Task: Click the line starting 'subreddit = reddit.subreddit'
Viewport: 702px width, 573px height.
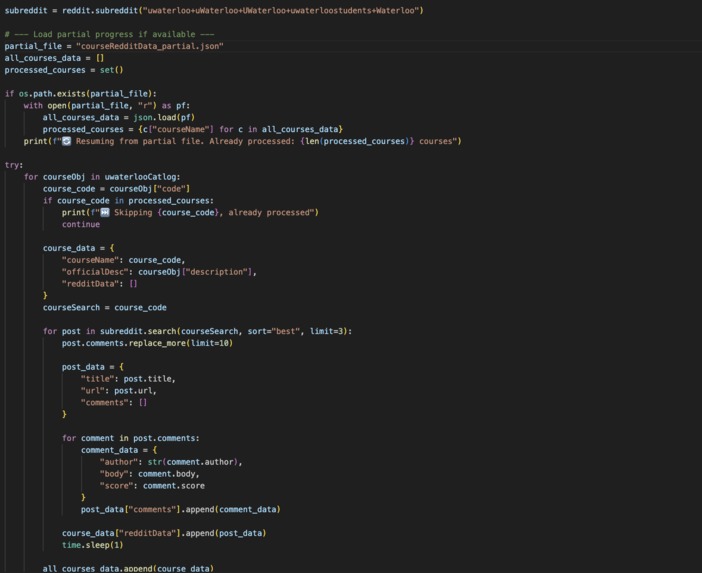Action: click(x=214, y=10)
